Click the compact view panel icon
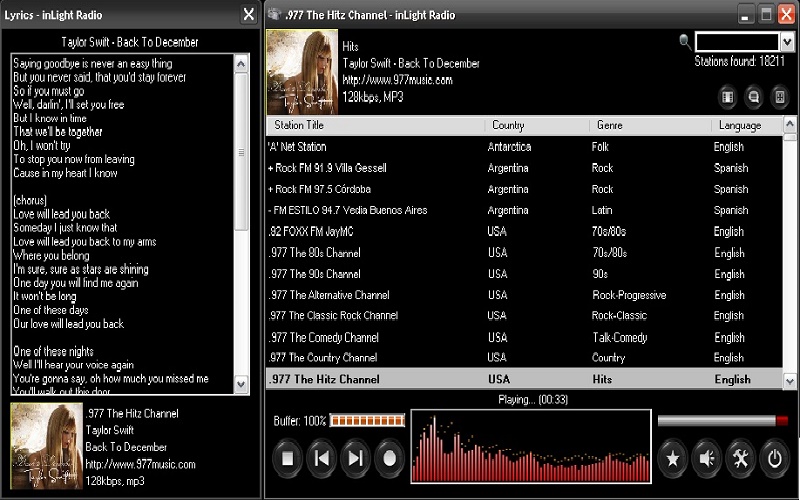Viewport: 800px width, 500px height. [x=780, y=97]
